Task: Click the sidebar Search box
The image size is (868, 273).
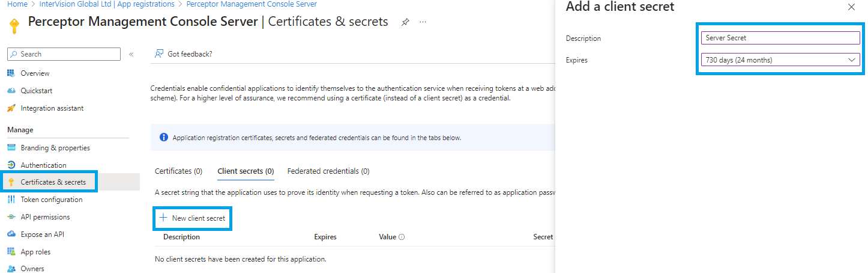Action: (x=64, y=54)
